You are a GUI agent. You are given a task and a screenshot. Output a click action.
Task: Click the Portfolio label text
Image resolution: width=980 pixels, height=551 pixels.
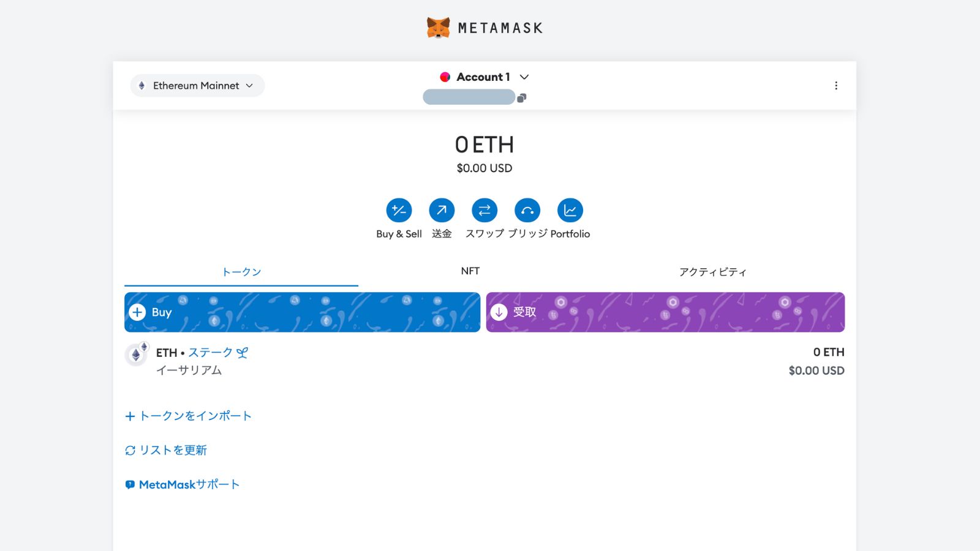[x=570, y=234]
